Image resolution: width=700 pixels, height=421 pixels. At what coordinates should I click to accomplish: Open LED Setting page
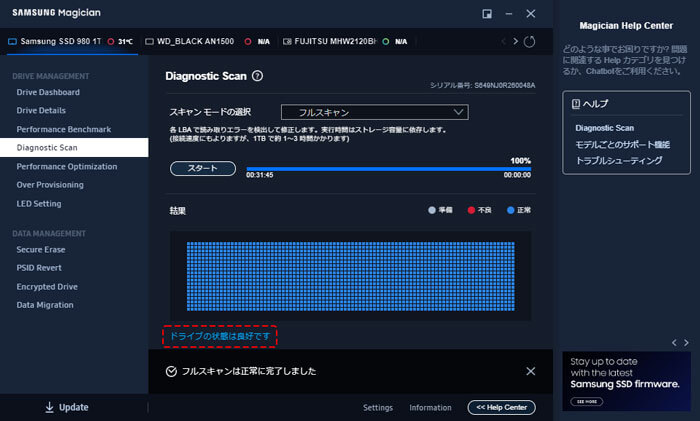(x=39, y=204)
